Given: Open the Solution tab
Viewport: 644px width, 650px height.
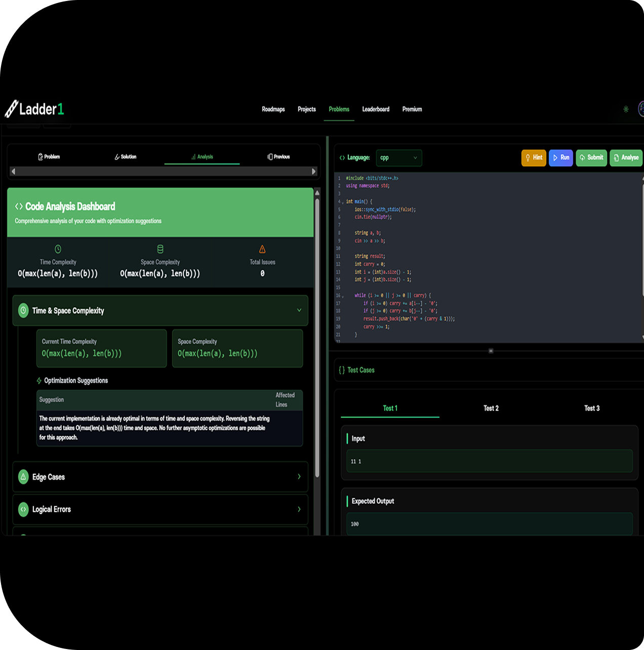Looking at the screenshot, I should (125, 157).
